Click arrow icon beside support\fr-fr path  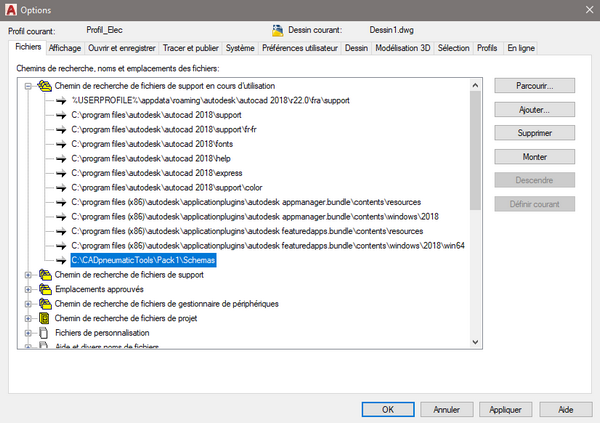[x=61, y=130]
